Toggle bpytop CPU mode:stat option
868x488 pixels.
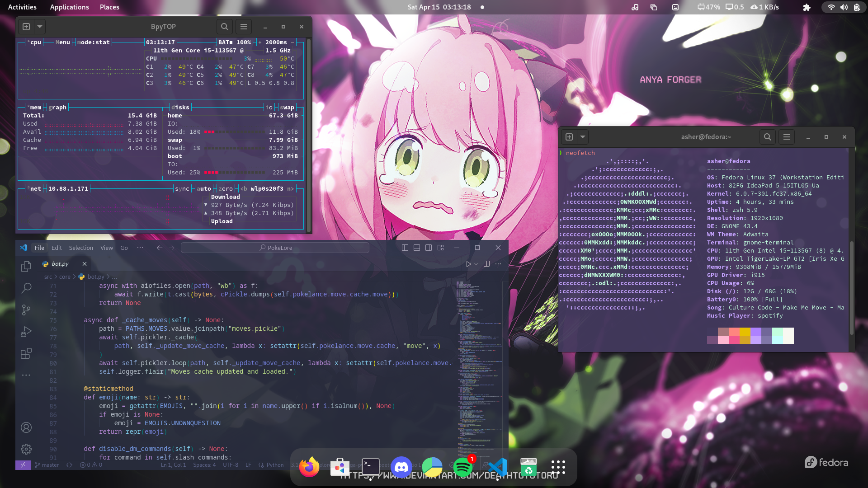pos(94,42)
